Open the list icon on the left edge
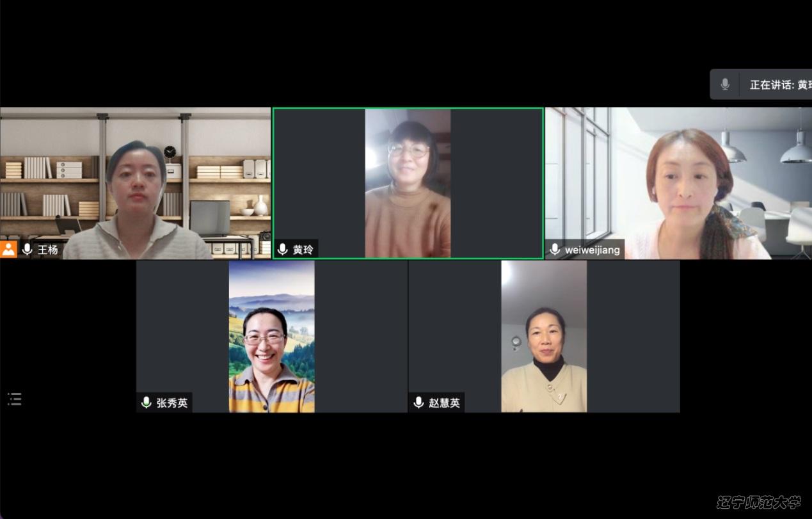The width and height of the screenshot is (812, 519). click(x=15, y=399)
